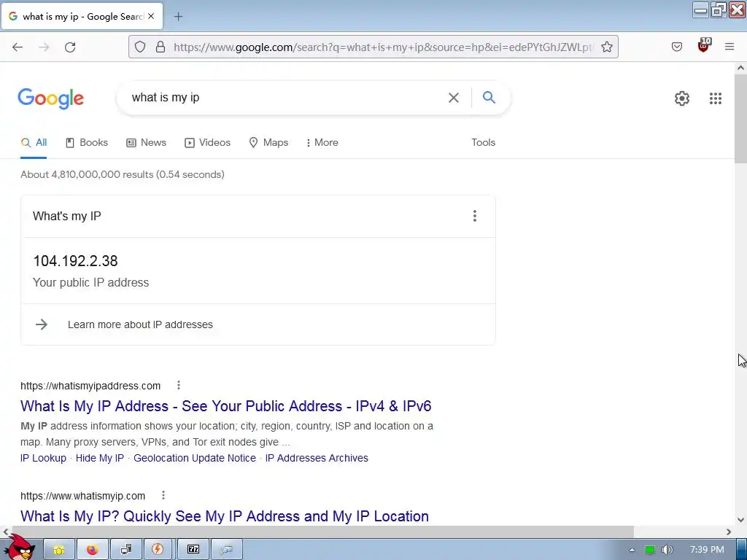Click the vertical scrollbar thumb
Image resolution: width=747 pixels, height=560 pixels.
pos(740,117)
